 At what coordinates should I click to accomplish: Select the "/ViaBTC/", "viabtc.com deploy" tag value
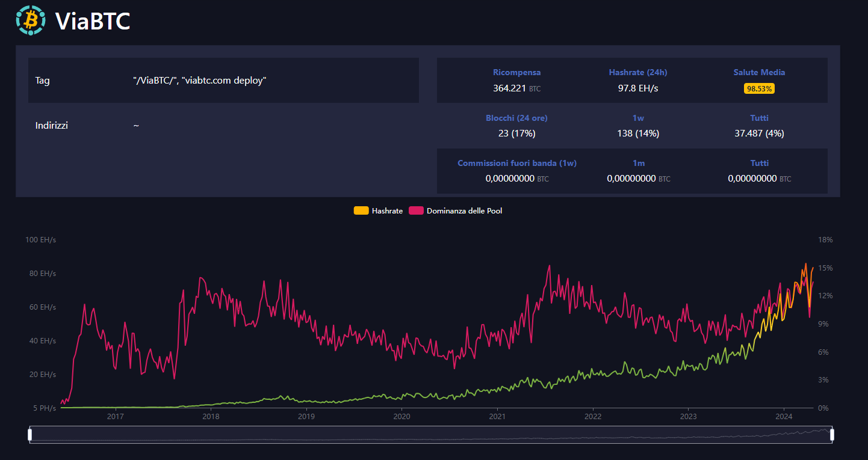(200, 81)
